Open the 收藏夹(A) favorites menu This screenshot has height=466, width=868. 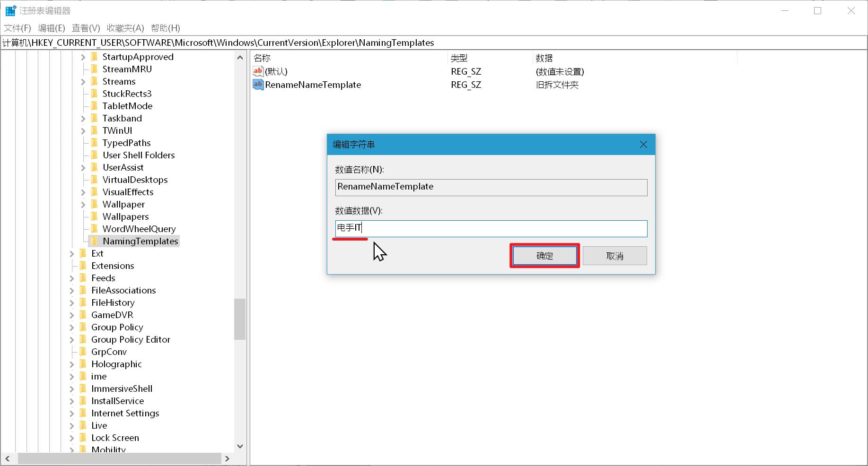click(x=125, y=28)
